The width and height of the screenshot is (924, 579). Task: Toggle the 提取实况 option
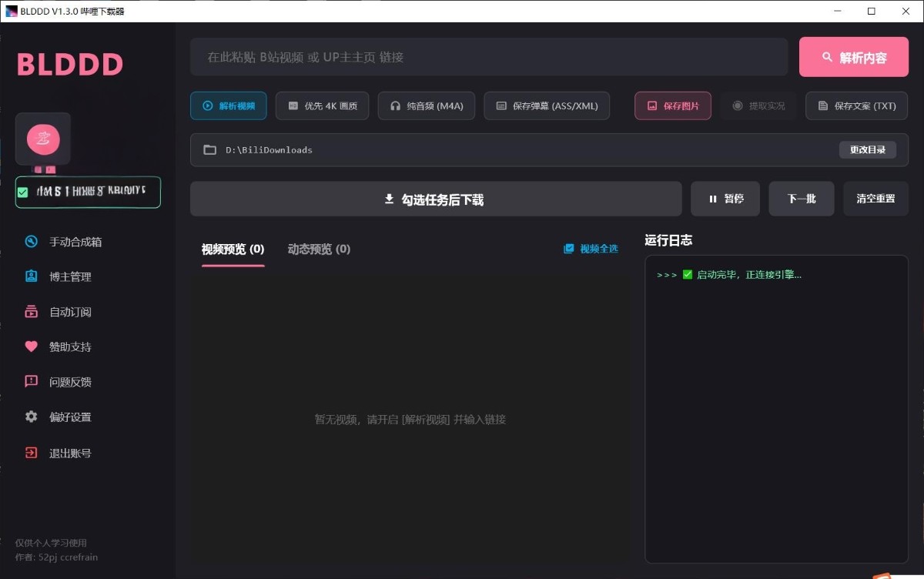(x=758, y=106)
